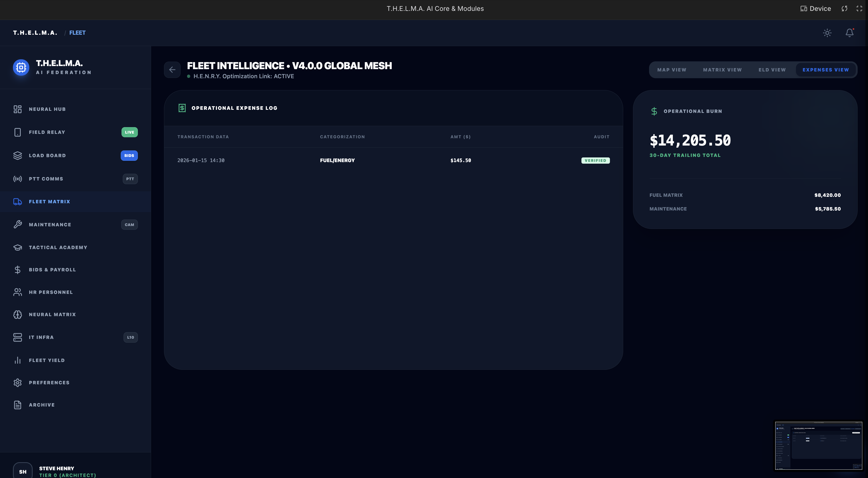Switch to the Matrix View tab
The width and height of the screenshot is (868, 478).
722,70
